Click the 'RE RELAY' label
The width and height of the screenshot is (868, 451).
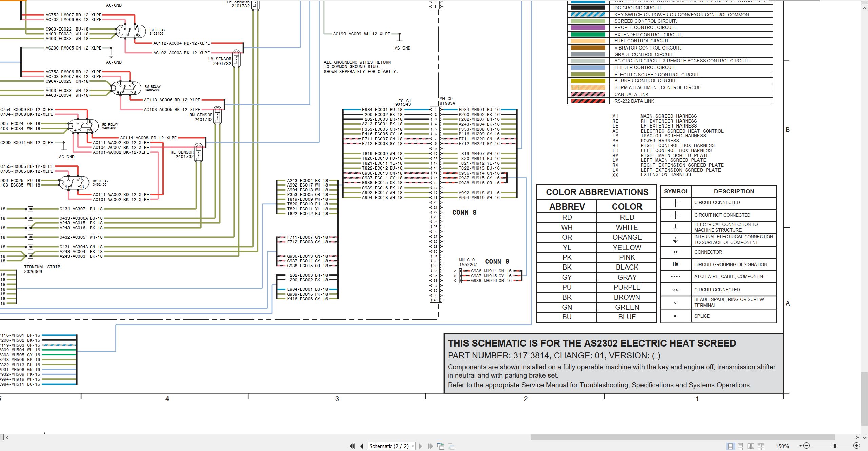click(110, 125)
